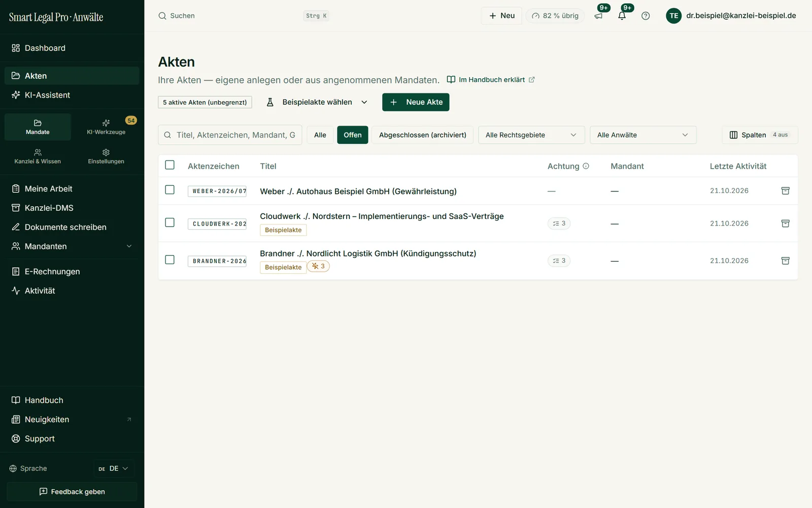The image size is (812, 508).
Task: Open Im Handbuch erklärt link
Action: click(x=491, y=80)
